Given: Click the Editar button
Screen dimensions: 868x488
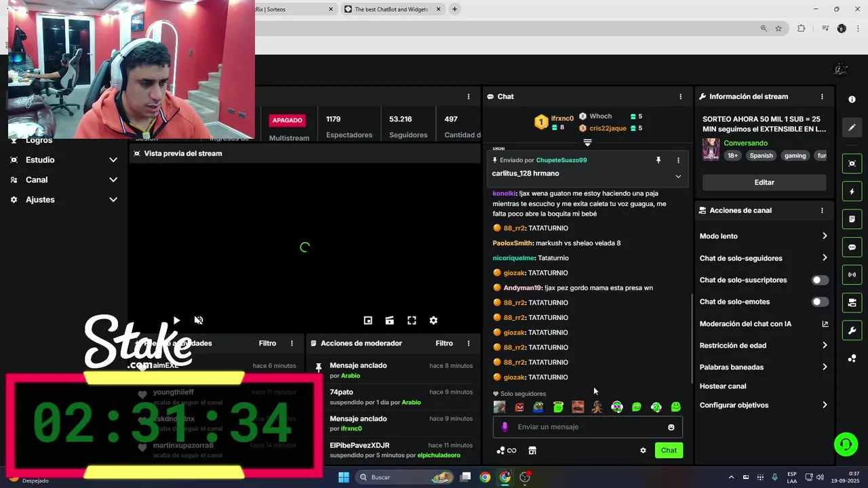Looking at the screenshot, I should (x=764, y=182).
